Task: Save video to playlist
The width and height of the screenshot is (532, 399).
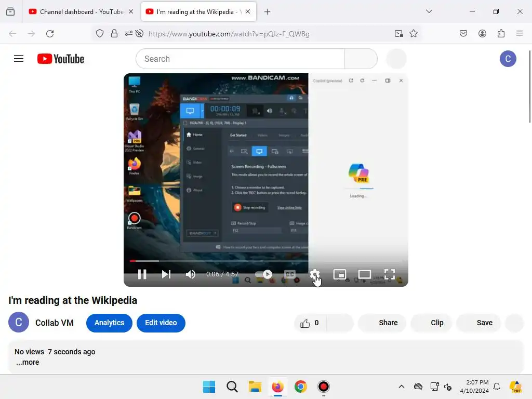Action: pos(478,323)
